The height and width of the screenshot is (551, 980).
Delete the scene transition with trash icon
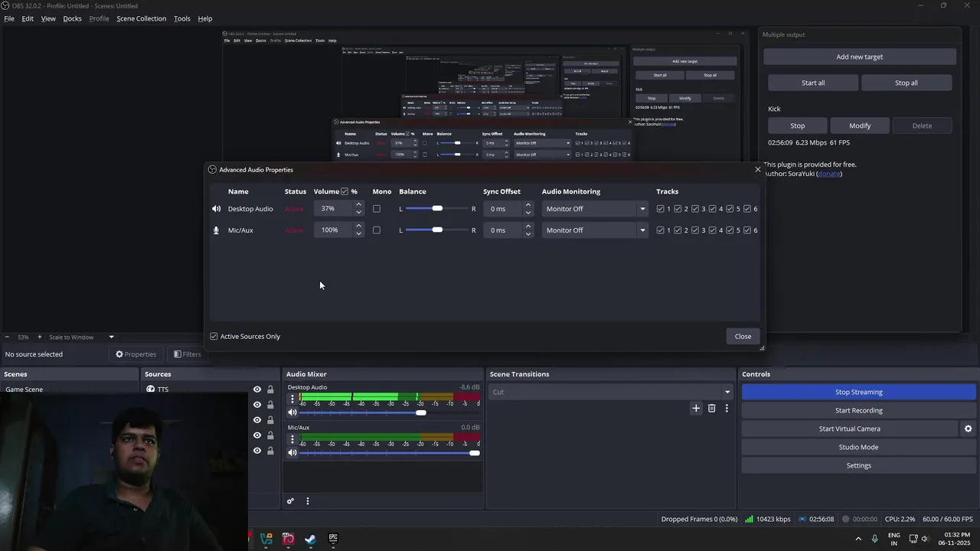tap(711, 409)
